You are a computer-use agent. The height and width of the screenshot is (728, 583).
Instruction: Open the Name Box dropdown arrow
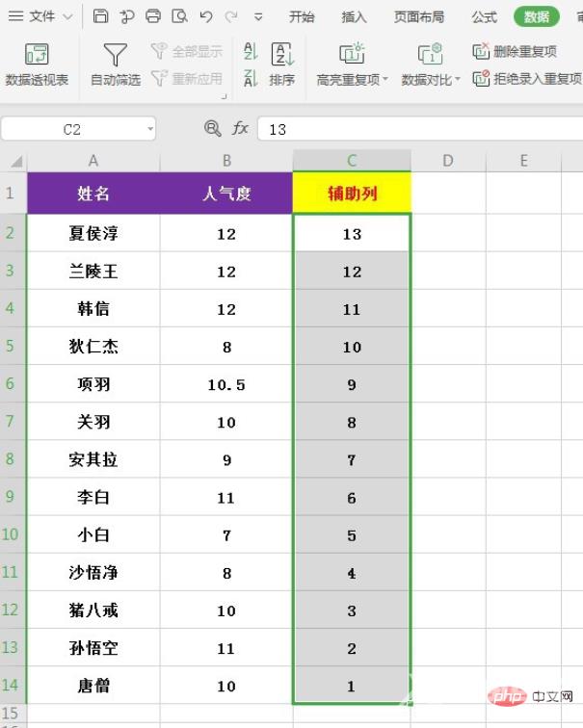coord(150,129)
